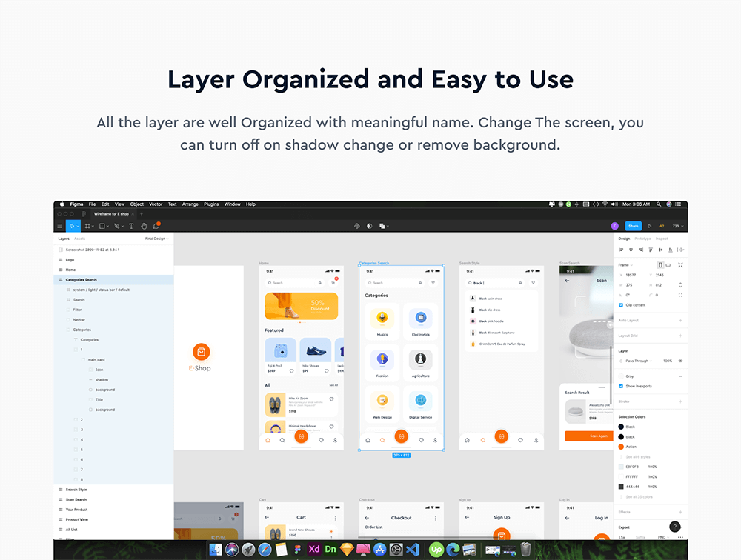Select the Hand tool

[x=144, y=226]
